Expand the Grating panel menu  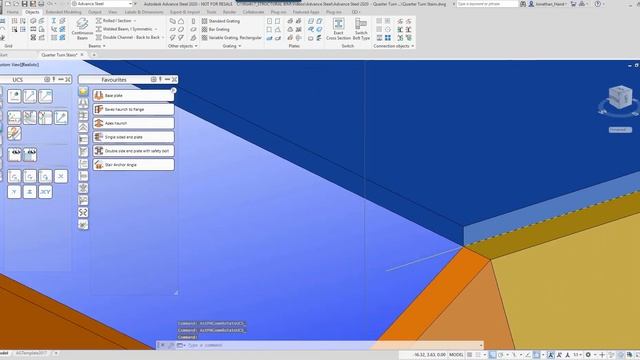(x=231, y=46)
